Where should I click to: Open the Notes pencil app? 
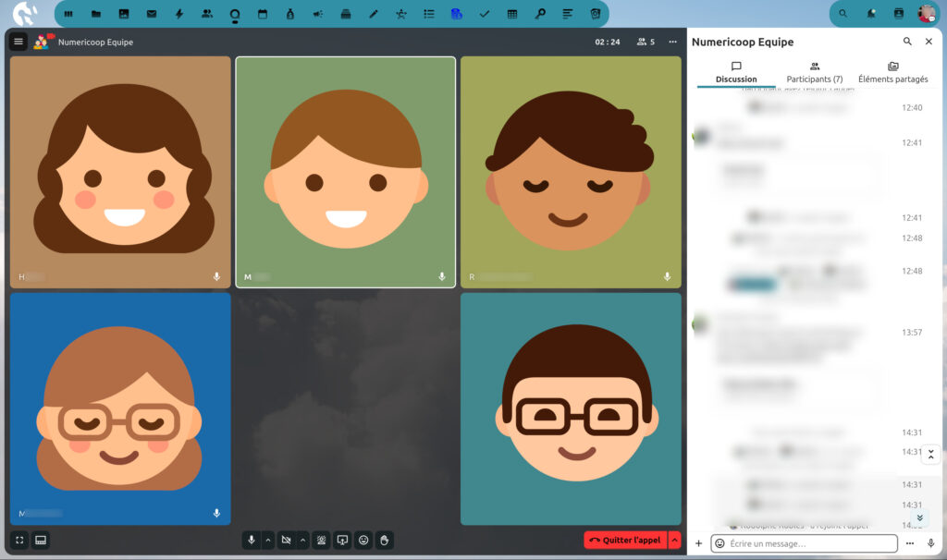click(x=374, y=14)
